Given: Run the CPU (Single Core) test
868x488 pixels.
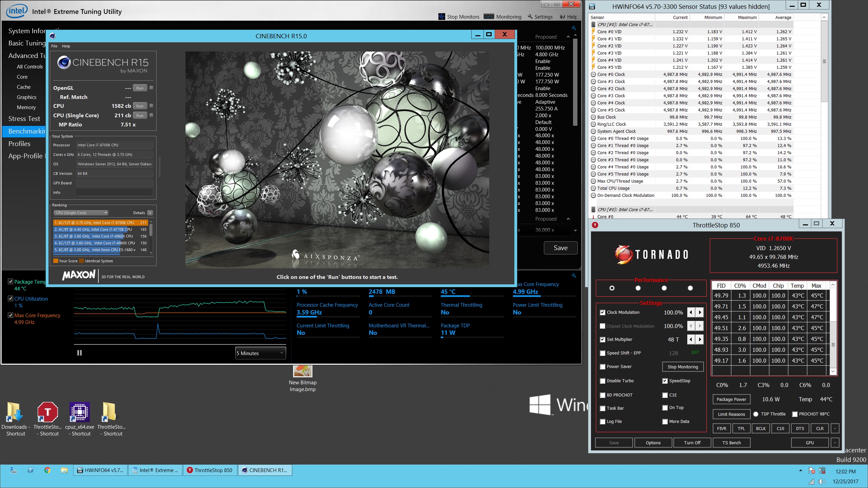Looking at the screenshot, I should tap(140, 116).
